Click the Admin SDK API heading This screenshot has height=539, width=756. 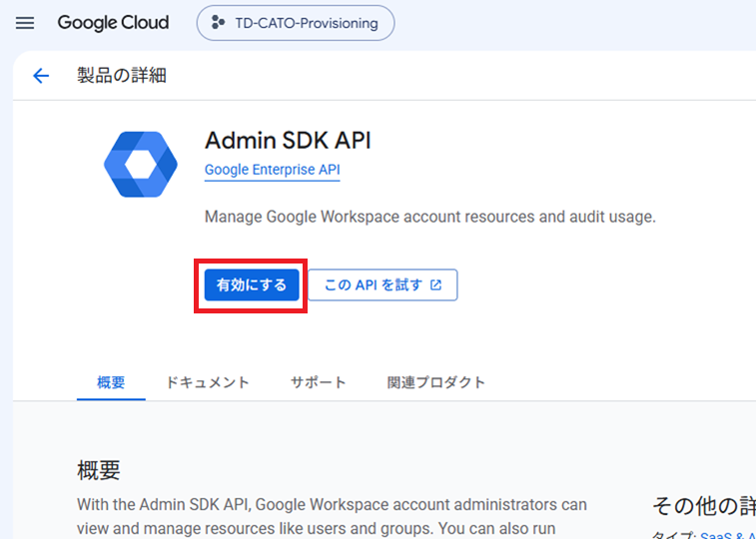tap(288, 141)
